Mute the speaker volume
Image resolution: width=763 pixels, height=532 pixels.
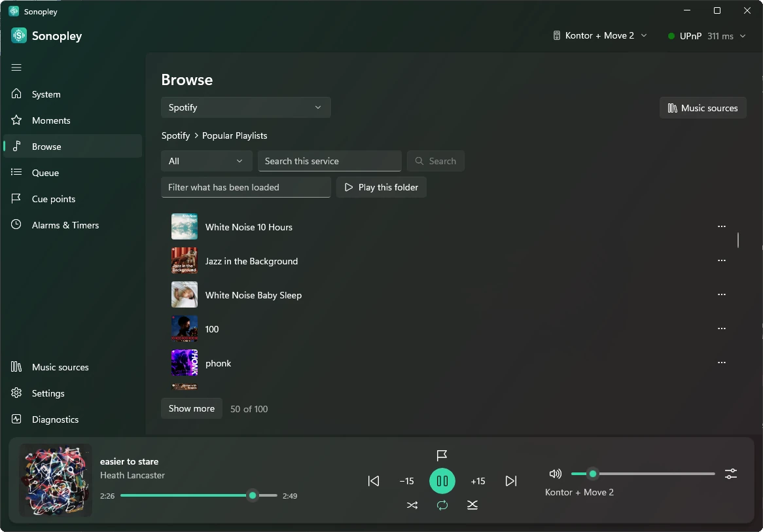[x=555, y=474]
